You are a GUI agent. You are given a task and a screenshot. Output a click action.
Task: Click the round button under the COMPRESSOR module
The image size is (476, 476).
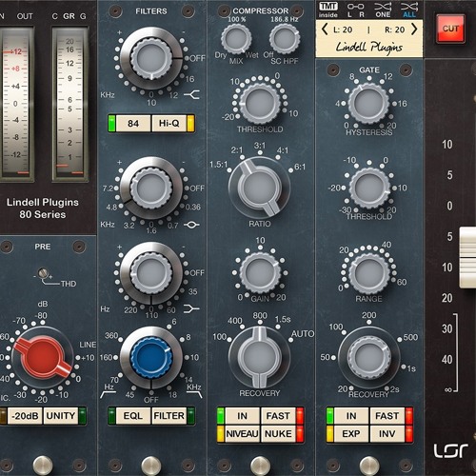click(x=260, y=466)
